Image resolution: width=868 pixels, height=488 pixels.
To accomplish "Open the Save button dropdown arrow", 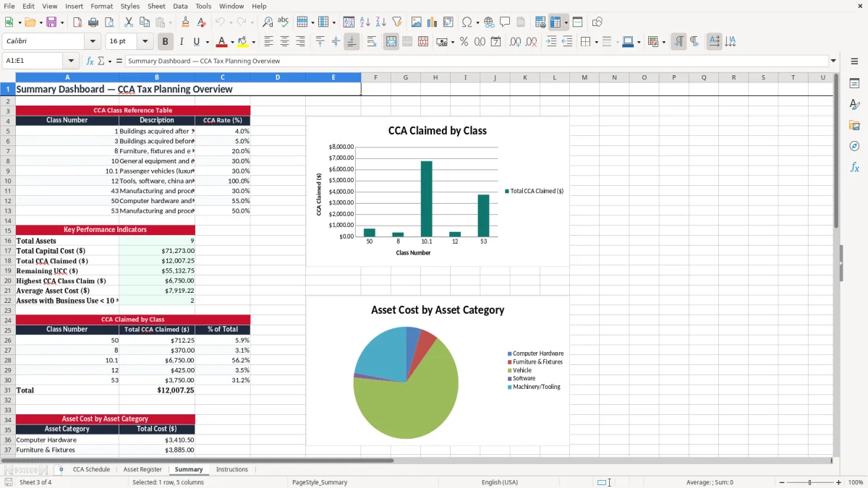I will (x=62, y=22).
